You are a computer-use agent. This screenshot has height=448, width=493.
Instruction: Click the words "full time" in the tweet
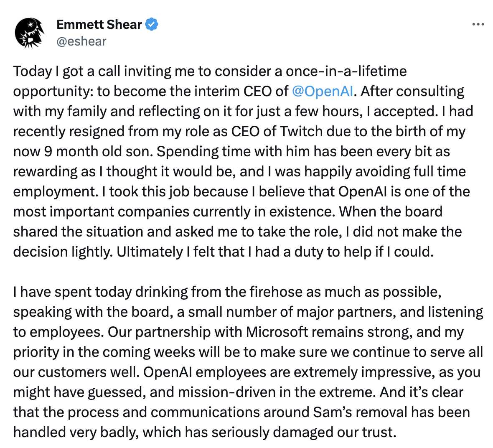(439, 171)
